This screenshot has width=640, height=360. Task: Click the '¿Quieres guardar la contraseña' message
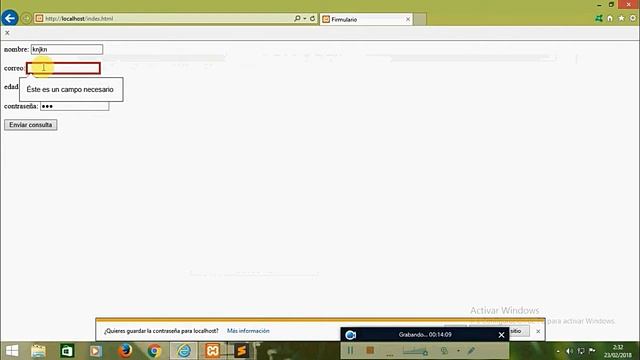pyautogui.click(x=161, y=331)
